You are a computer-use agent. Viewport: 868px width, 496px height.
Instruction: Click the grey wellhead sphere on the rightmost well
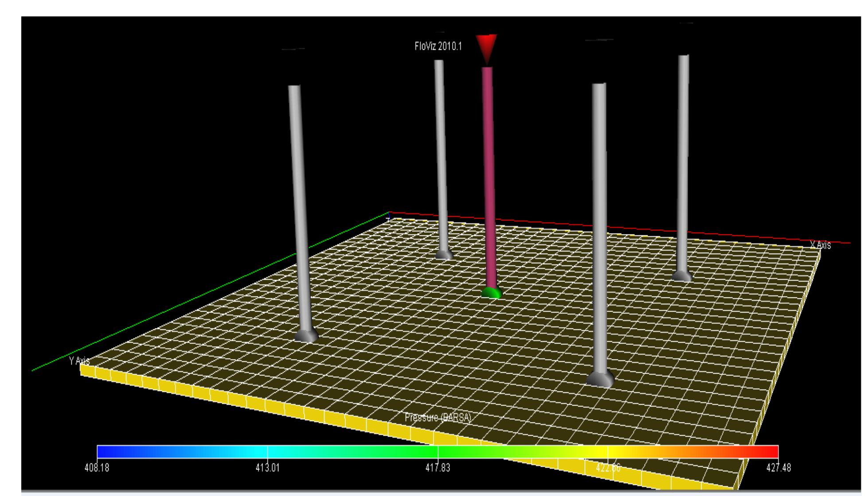click(x=683, y=276)
